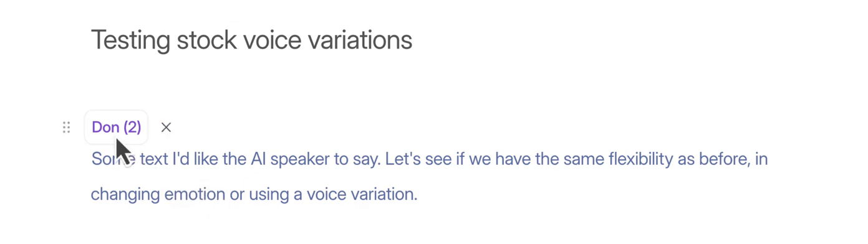Place cursor on word 'changing'
The width and height of the screenshot is (868, 244).
tap(125, 195)
